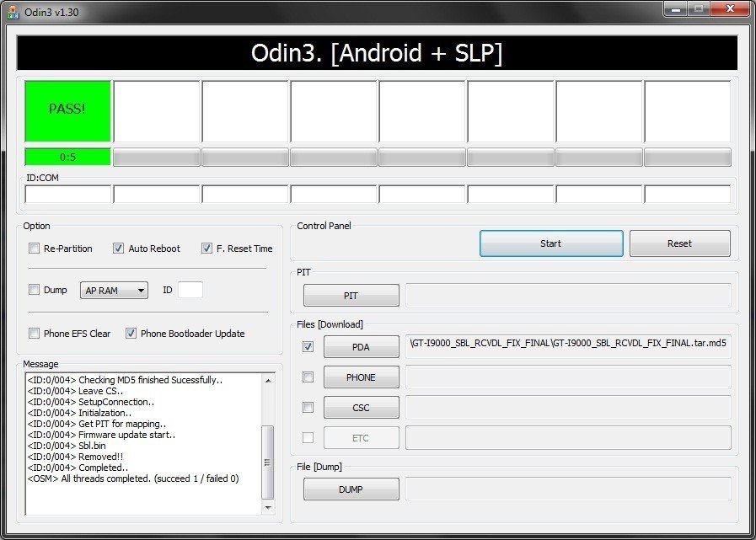Click the Message log scroll up arrow

tap(268, 381)
